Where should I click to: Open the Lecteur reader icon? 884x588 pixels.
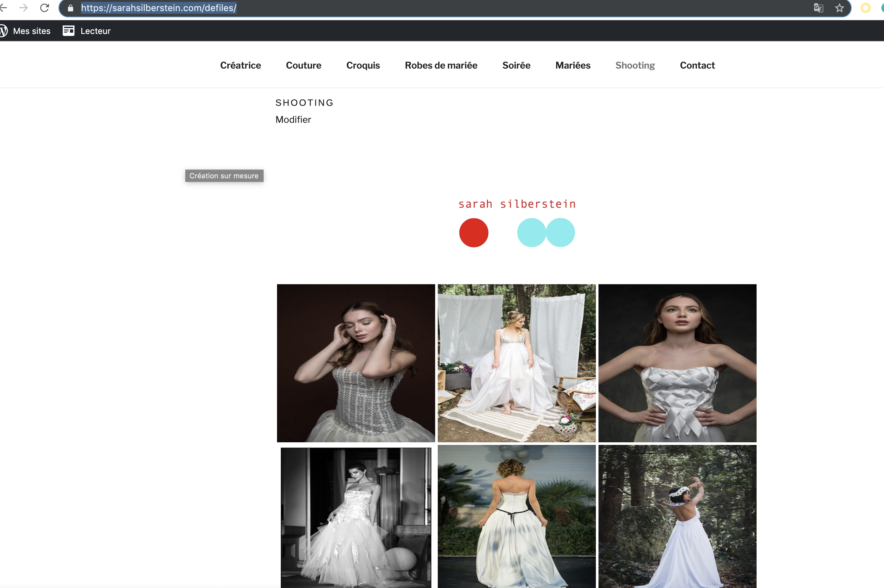click(x=69, y=31)
